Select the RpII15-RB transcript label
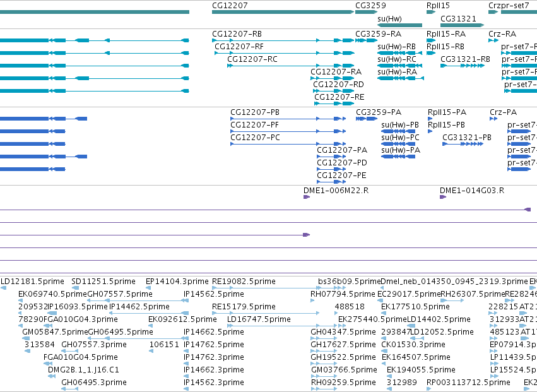This screenshot has width=537, height=392. point(446,47)
